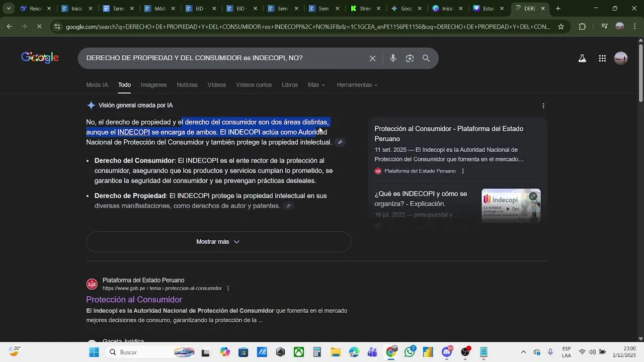Start voice search with the microphone icon
This screenshot has height=362, width=644.
point(393,58)
